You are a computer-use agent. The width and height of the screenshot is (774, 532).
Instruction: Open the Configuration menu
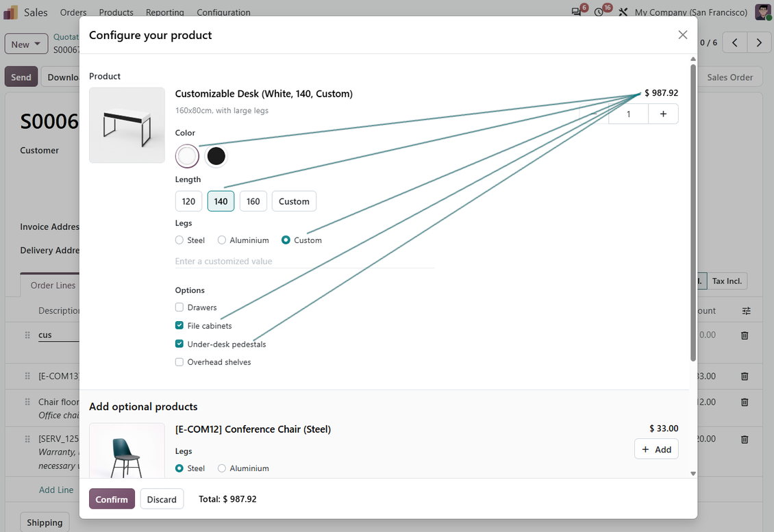pyautogui.click(x=223, y=12)
